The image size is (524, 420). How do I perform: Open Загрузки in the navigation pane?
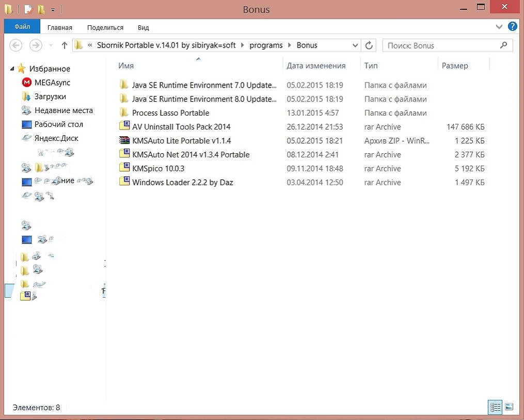(50, 96)
